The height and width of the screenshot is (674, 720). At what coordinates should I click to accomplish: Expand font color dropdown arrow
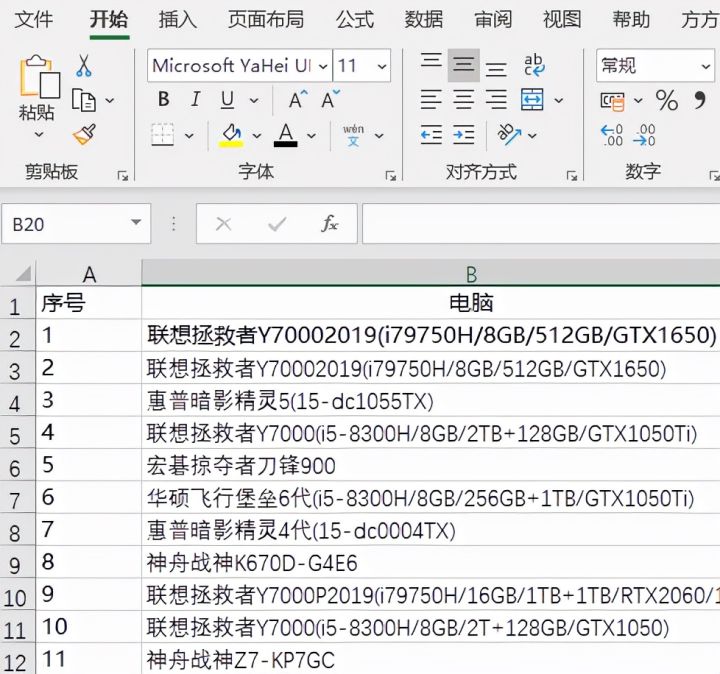coord(311,135)
